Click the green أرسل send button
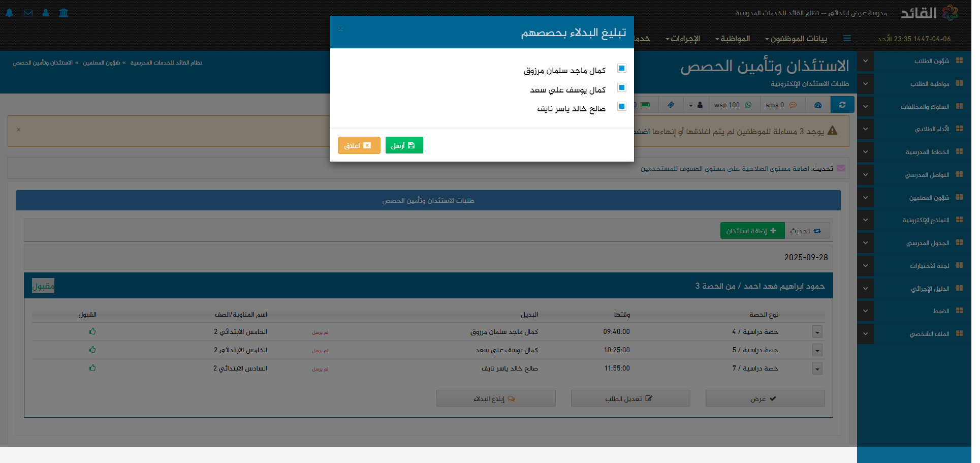This screenshot has width=980, height=463. [404, 145]
